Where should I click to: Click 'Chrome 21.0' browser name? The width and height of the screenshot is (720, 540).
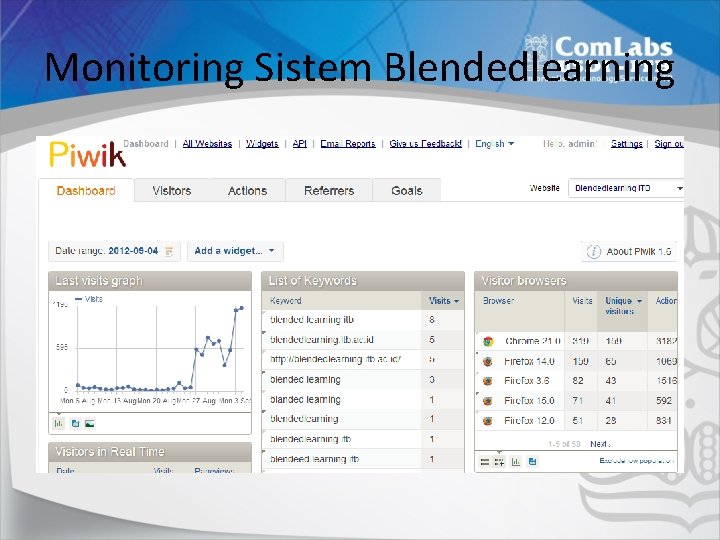(x=532, y=341)
